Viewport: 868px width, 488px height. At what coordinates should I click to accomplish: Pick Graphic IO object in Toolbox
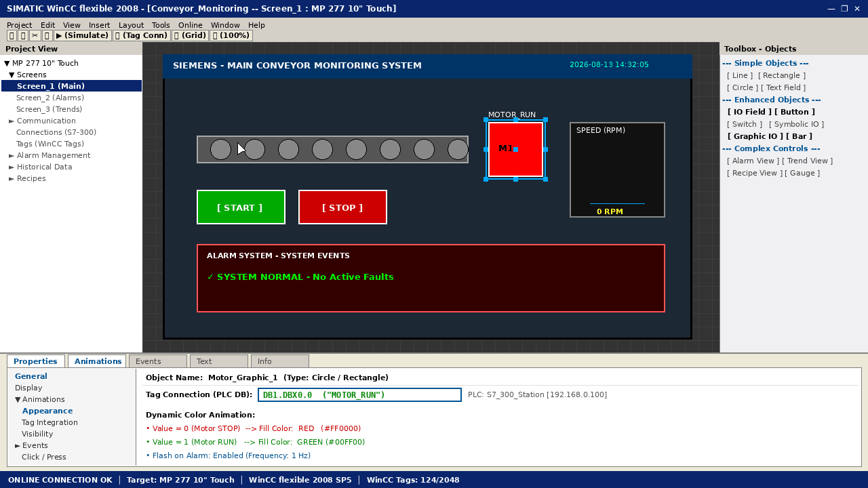click(755, 136)
